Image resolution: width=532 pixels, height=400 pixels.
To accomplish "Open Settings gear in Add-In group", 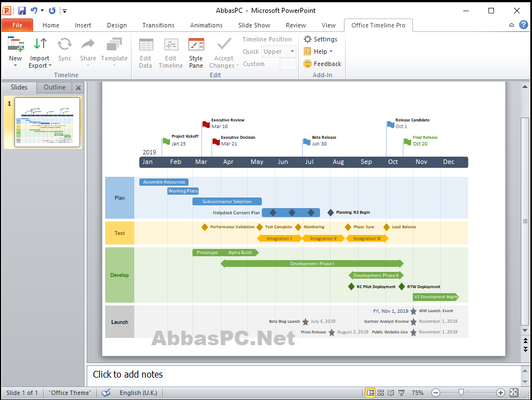I will click(x=321, y=39).
